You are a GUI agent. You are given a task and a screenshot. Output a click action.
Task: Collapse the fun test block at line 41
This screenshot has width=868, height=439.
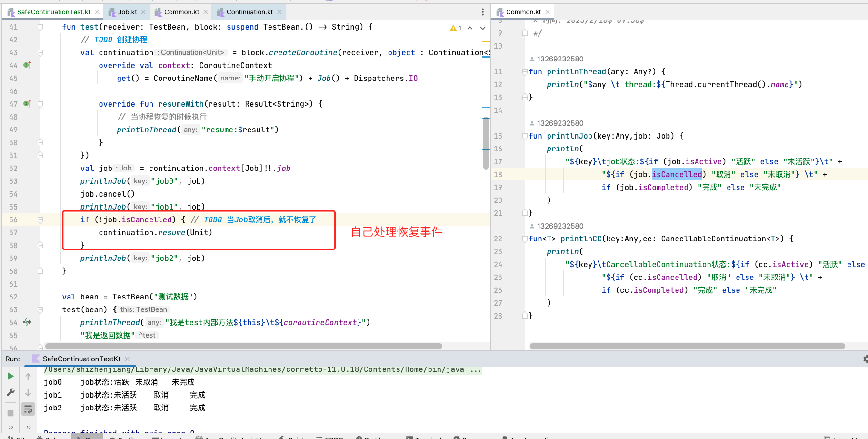tap(40, 27)
